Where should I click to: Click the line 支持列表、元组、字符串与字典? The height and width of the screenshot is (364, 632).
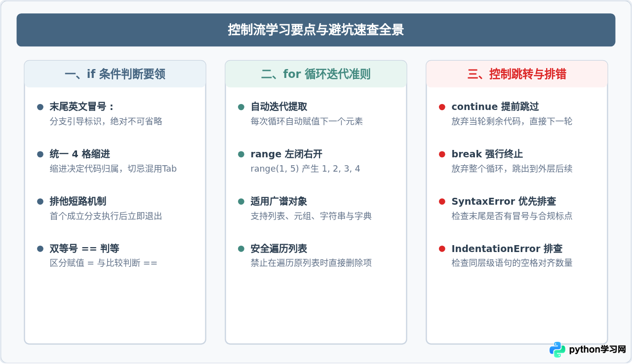click(312, 216)
